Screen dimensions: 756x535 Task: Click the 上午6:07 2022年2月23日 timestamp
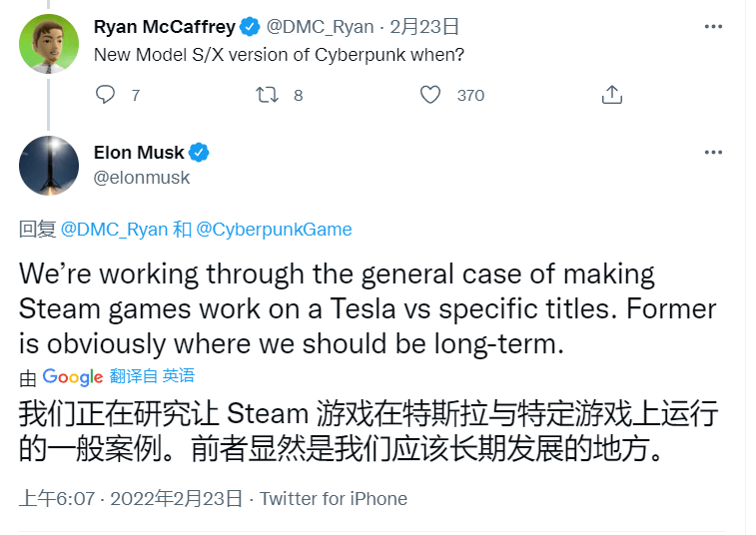click(x=130, y=498)
